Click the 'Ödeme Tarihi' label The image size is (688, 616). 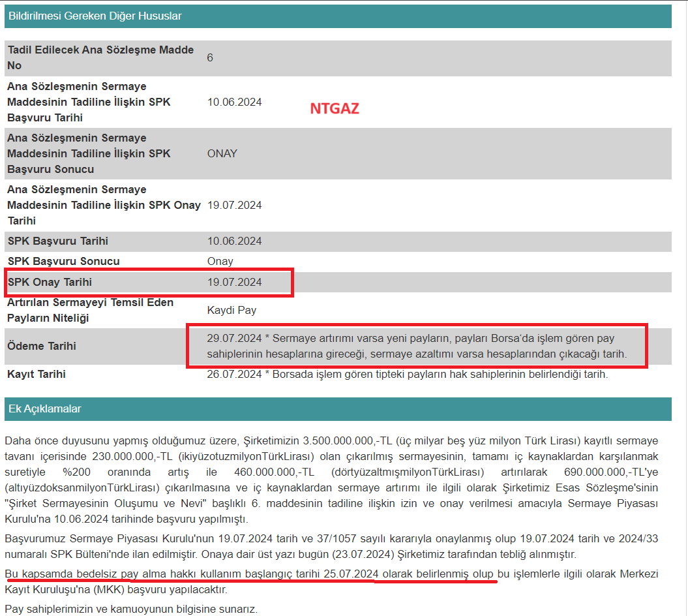point(41,346)
